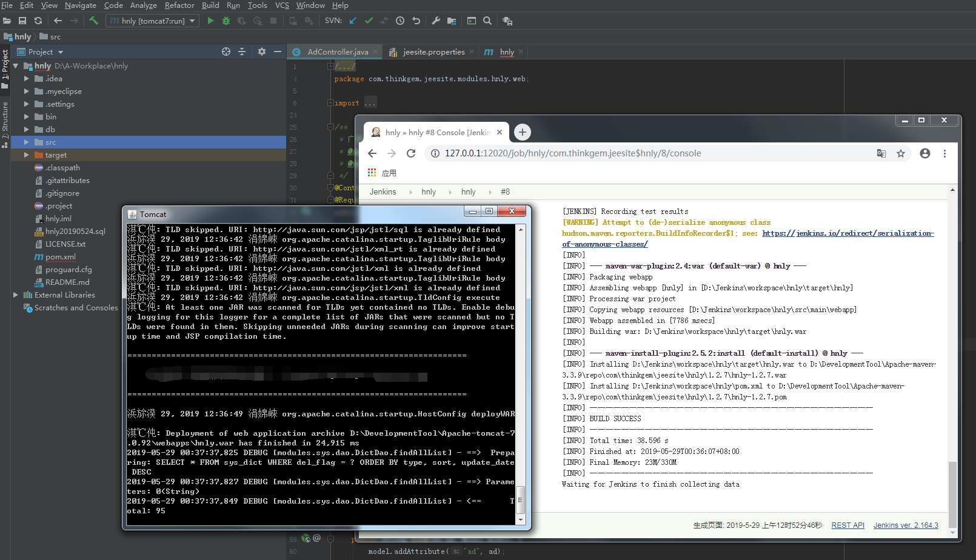Viewport: 976px width, 560px height.
Task: Open the jenkins.io serialization redirect link
Action: coord(848,233)
